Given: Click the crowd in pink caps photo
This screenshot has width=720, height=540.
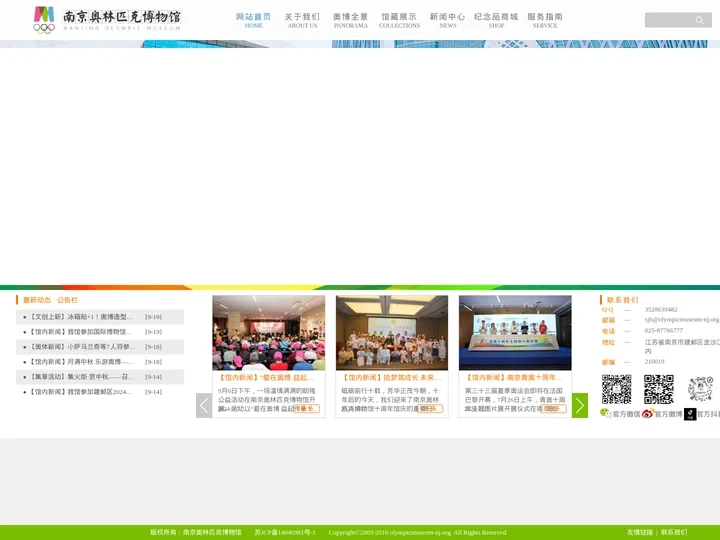Looking at the screenshot, I should [269, 333].
